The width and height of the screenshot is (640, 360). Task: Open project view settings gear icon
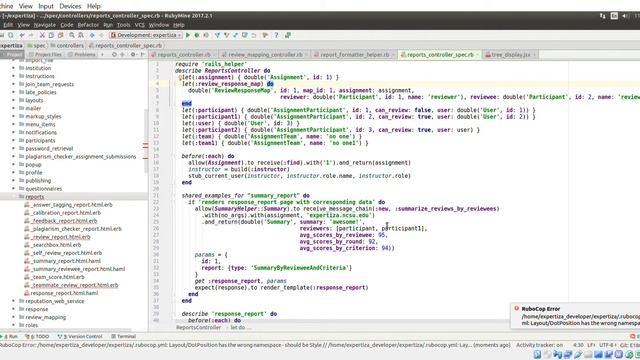[133, 54]
